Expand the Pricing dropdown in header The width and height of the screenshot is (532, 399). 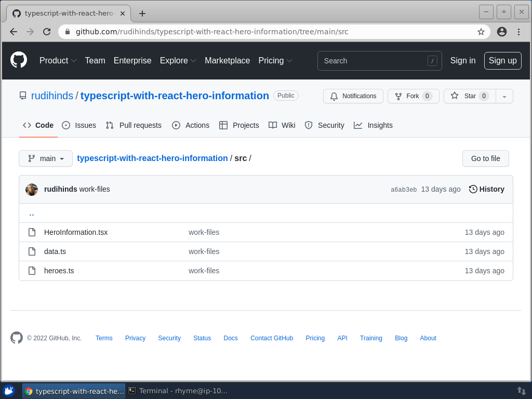coord(275,60)
